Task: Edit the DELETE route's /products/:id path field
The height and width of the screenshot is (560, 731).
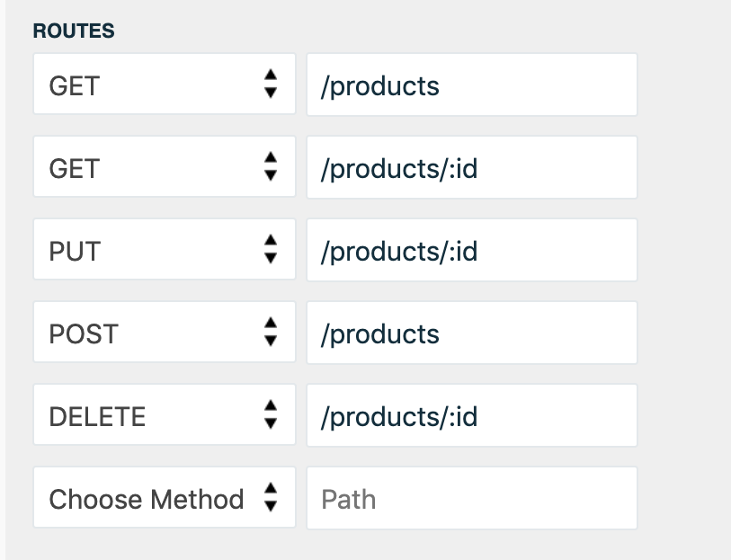Action: tap(471, 416)
